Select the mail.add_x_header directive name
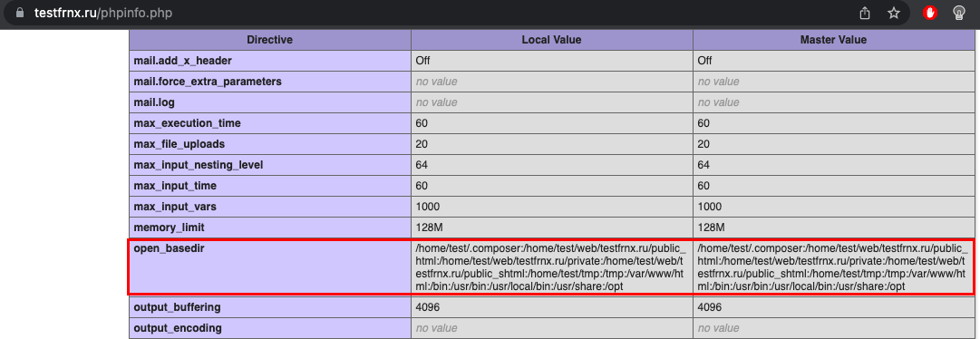The height and width of the screenshot is (339, 980). tap(182, 61)
